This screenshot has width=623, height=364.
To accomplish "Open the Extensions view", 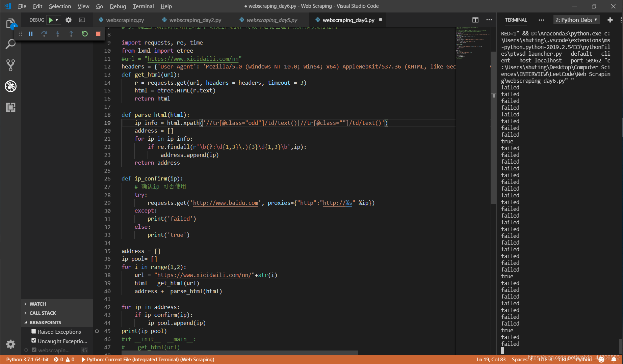I will pyautogui.click(x=10, y=107).
